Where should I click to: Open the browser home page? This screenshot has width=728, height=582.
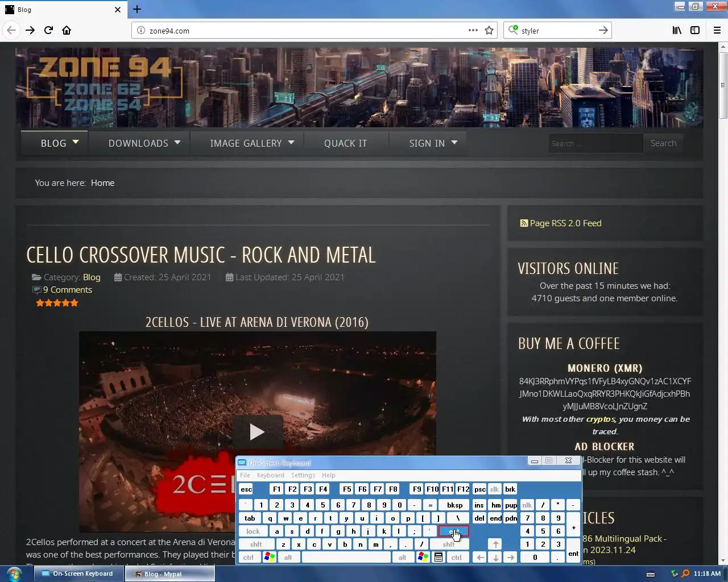coord(67,30)
